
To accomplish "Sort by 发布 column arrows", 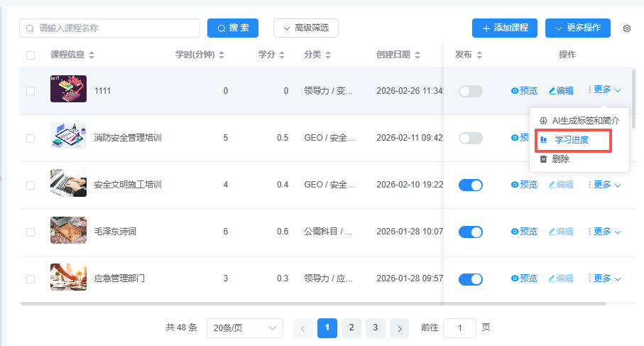I will coord(479,55).
